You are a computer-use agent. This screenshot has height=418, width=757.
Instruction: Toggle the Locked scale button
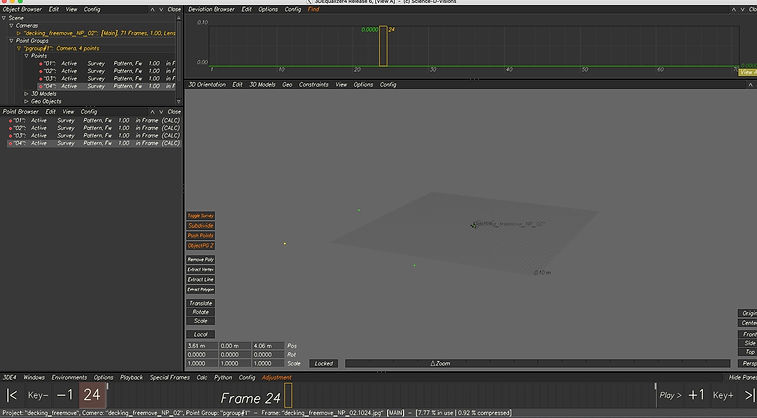coord(323,363)
